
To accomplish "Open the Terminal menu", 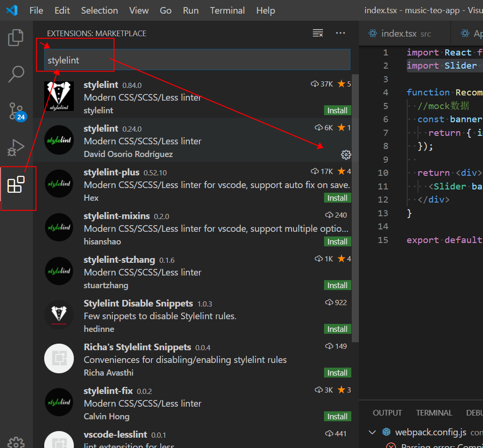I will (227, 10).
